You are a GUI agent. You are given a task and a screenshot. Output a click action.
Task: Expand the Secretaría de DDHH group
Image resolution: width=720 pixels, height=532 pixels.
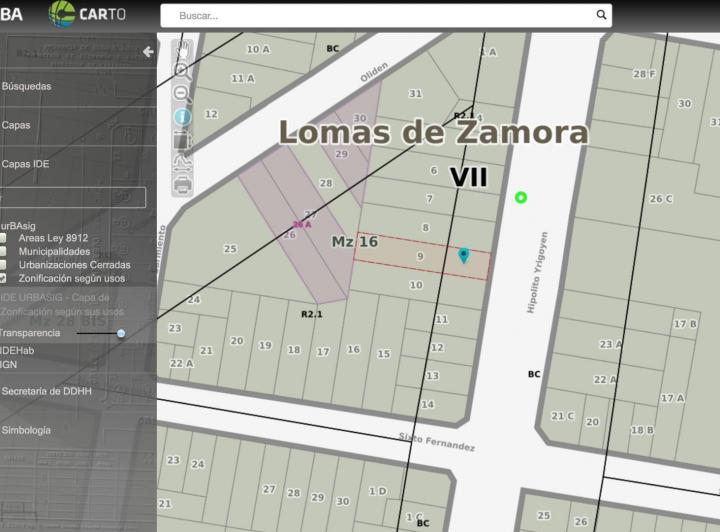[46, 391]
